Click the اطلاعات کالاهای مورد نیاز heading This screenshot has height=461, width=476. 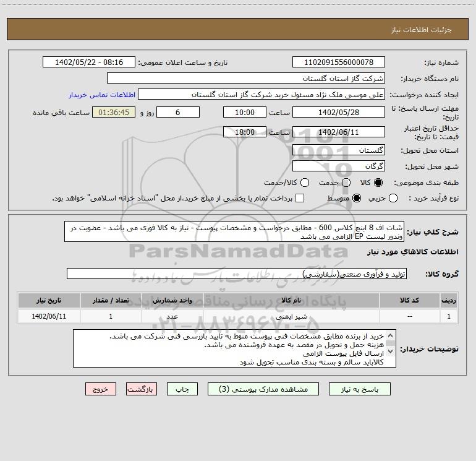tap(412, 252)
